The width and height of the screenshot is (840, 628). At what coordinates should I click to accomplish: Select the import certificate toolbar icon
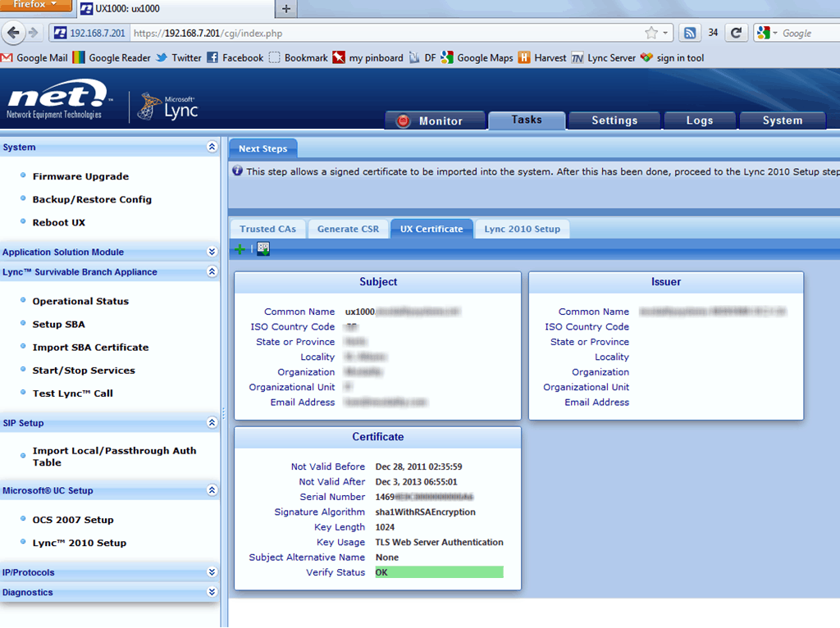[x=262, y=248]
